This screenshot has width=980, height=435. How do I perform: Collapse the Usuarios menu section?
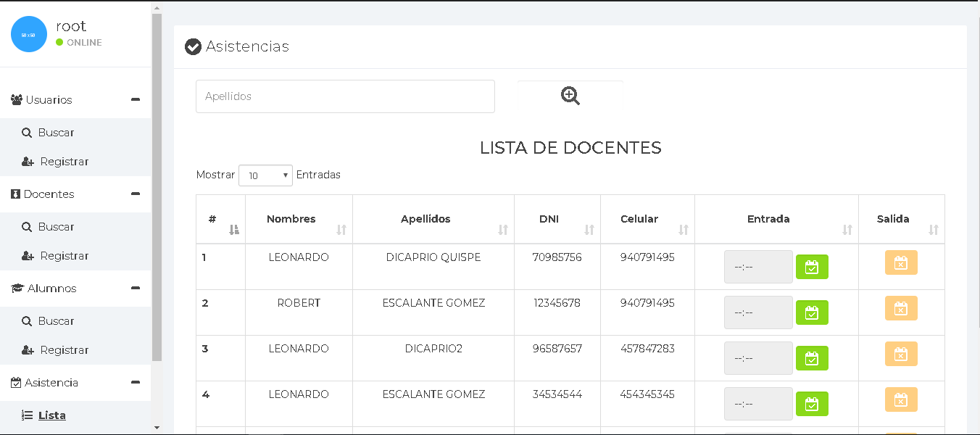coord(135,100)
